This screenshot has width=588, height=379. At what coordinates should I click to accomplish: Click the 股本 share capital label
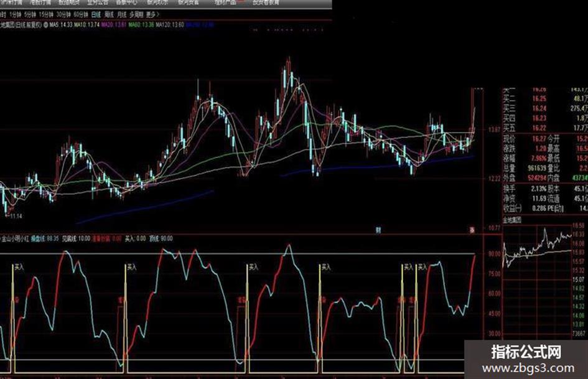coord(554,189)
